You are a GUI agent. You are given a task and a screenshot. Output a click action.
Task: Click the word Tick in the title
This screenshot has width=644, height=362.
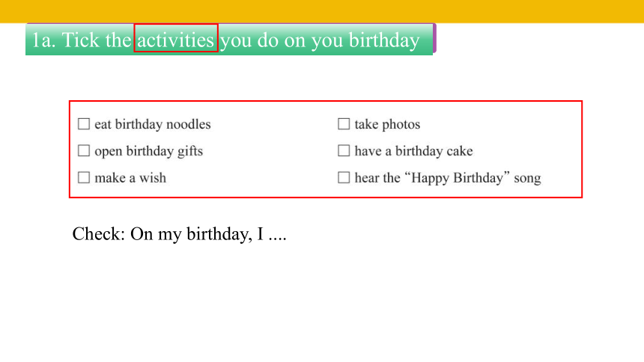(x=81, y=40)
